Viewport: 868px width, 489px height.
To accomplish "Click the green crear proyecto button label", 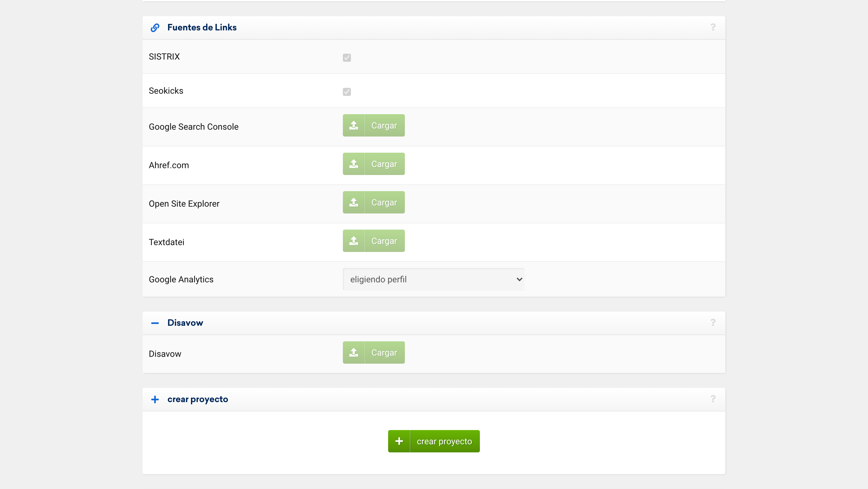I will 444,441.
